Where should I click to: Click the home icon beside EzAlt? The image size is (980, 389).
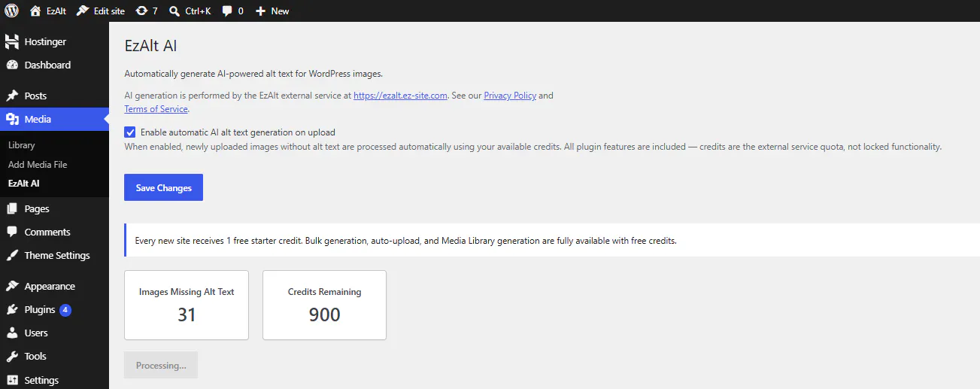pyautogui.click(x=35, y=11)
